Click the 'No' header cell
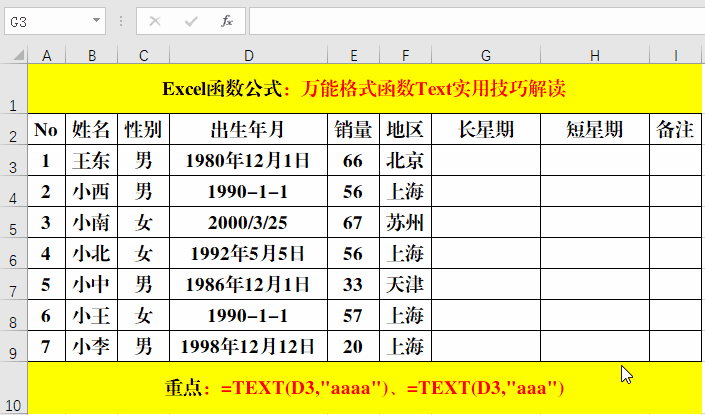 [x=46, y=129]
